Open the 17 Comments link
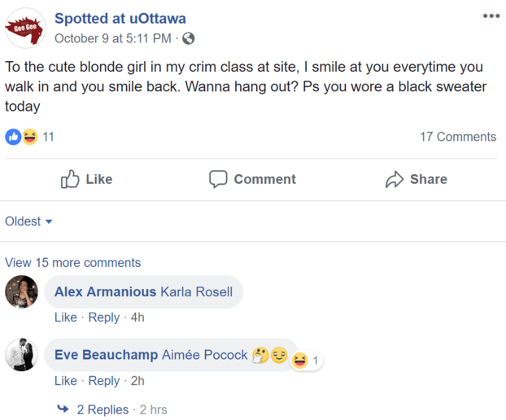Image resolution: width=506 pixels, height=420 pixels. click(457, 137)
